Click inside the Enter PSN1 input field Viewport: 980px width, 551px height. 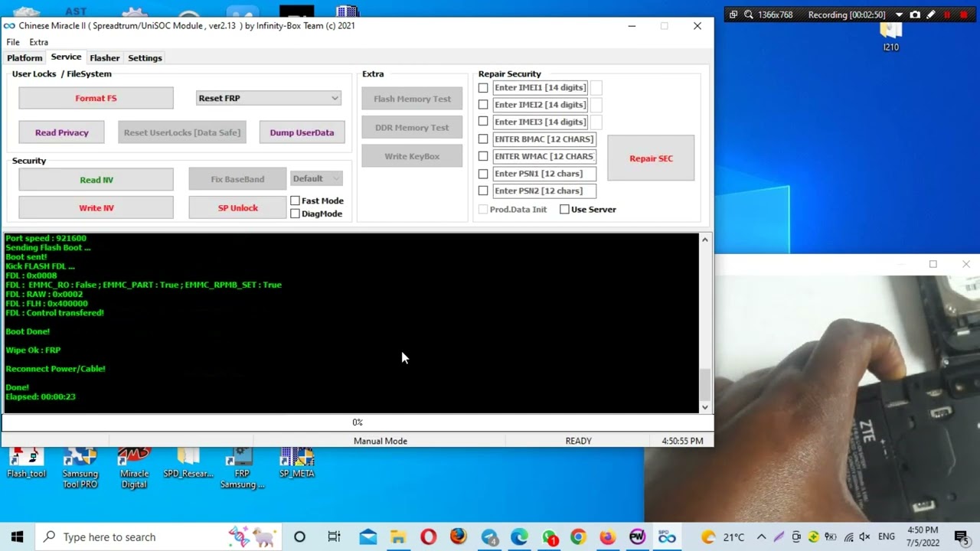[x=544, y=174]
